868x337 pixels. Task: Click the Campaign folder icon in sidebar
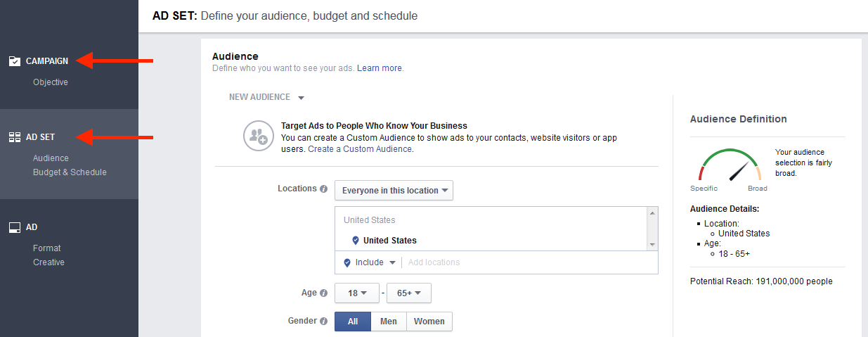[x=14, y=61]
